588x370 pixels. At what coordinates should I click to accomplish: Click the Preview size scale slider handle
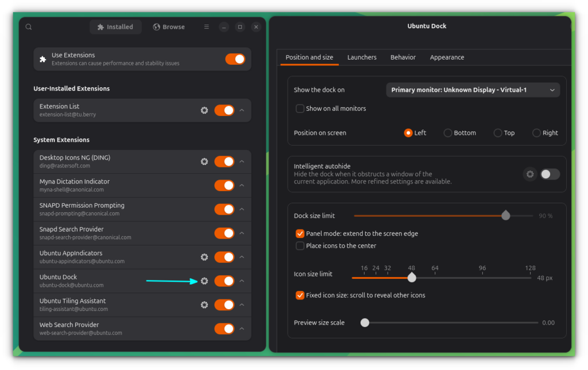365,322
